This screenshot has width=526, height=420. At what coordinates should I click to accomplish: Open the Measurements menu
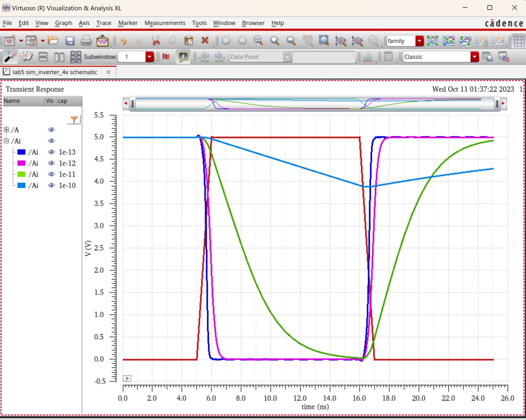pos(165,23)
